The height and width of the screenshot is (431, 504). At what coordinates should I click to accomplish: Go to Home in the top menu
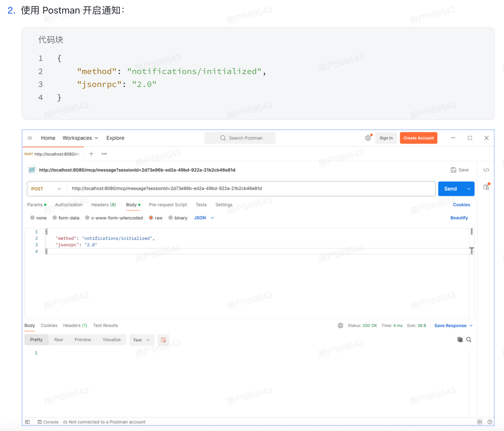(48, 138)
